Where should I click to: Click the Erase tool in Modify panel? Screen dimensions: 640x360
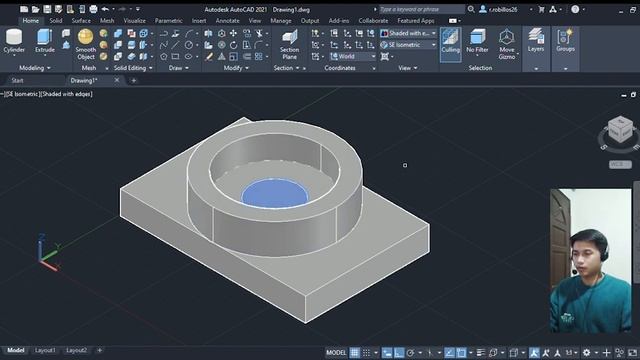point(209,56)
